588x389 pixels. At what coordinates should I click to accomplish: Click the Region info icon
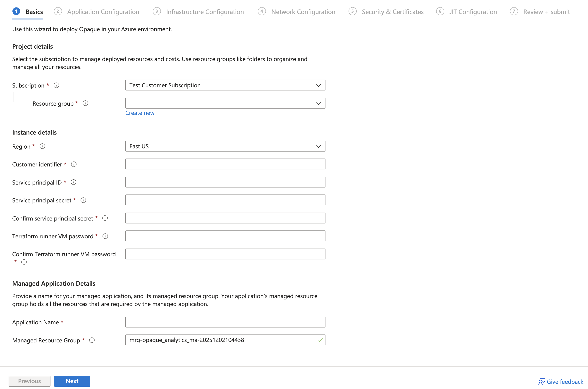pyautogui.click(x=42, y=146)
